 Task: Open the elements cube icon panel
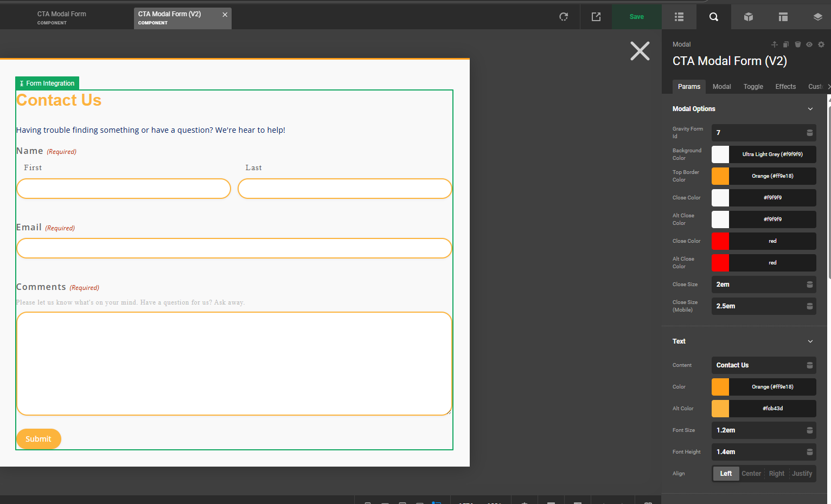[748, 17]
